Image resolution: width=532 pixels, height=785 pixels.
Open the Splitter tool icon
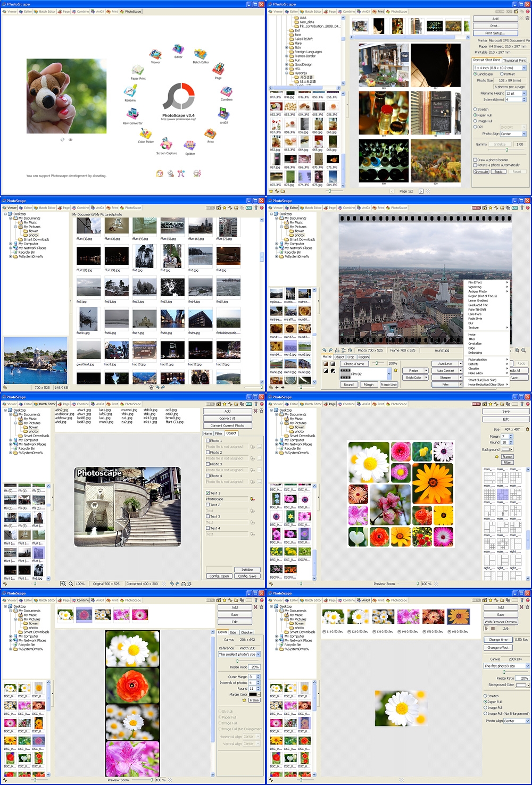[x=190, y=146]
